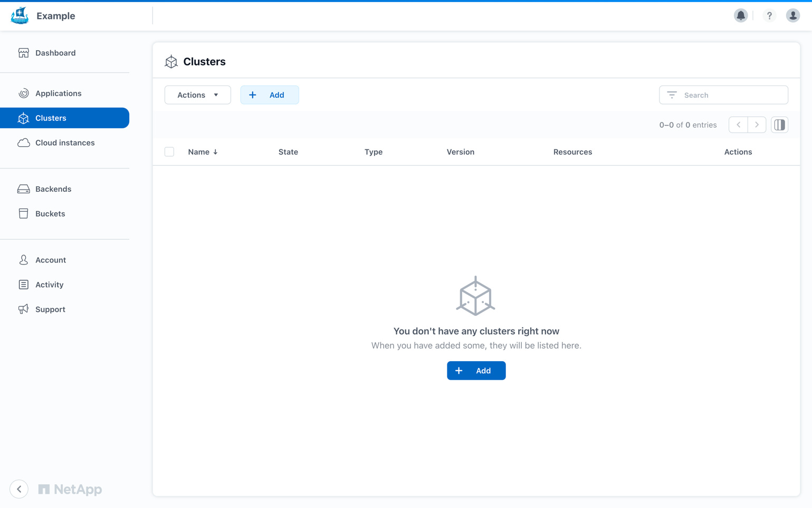Click the Support megaphone icon

23,309
